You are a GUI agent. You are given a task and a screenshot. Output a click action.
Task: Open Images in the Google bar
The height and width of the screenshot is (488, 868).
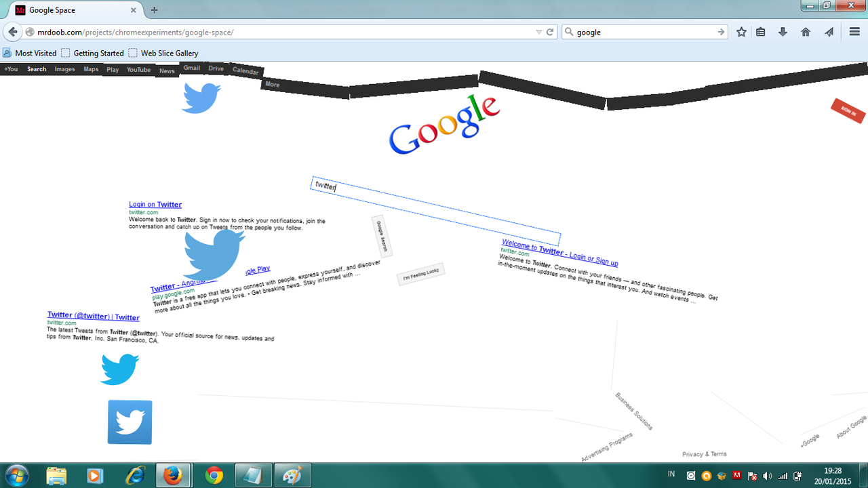(64, 69)
